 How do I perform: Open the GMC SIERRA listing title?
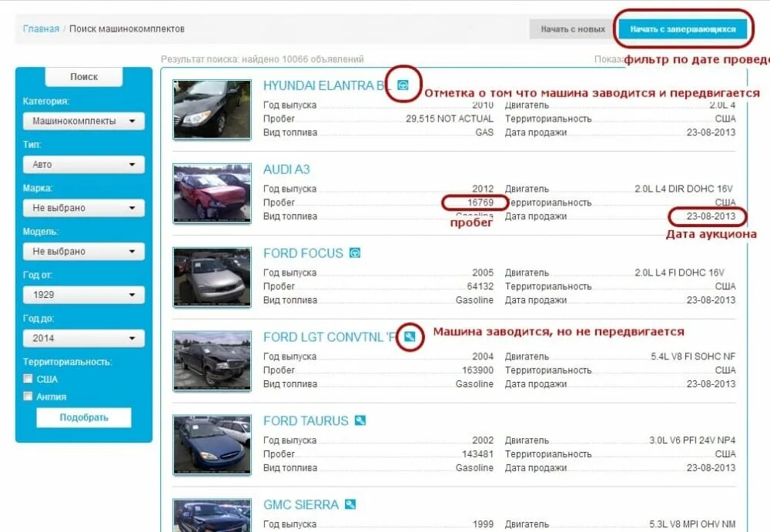coord(301,504)
